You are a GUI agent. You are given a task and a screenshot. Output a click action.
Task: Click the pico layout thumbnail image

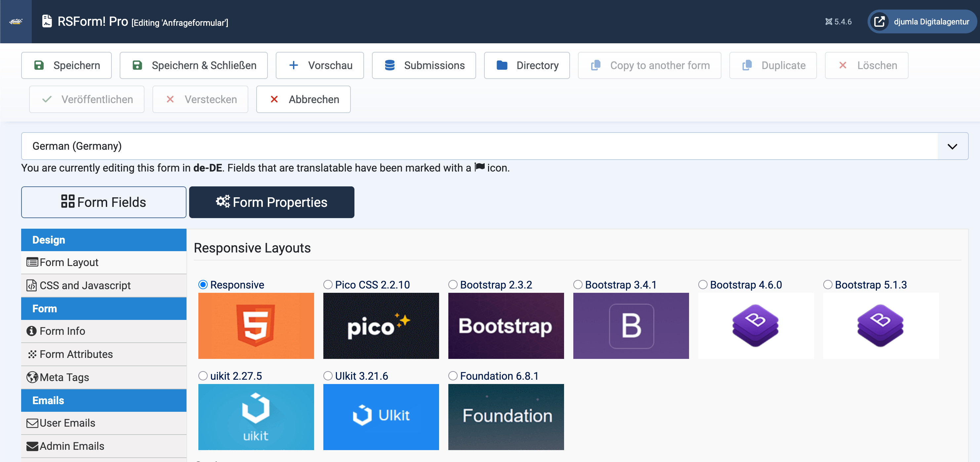click(x=381, y=326)
